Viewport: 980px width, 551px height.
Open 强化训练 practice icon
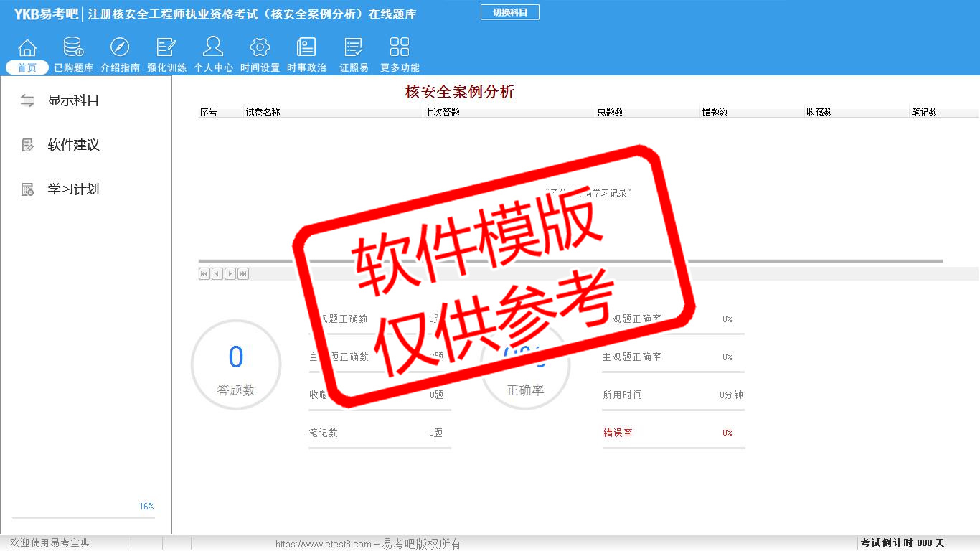(166, 48)
